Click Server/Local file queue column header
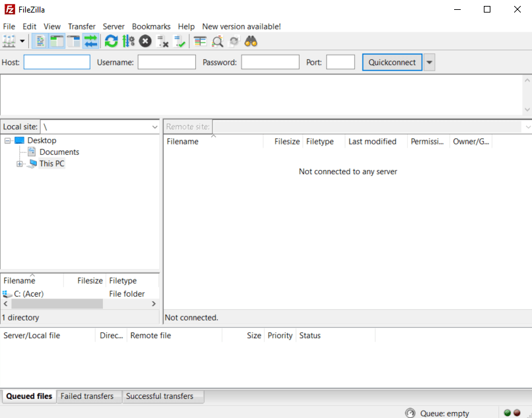The height and width of the screenshot is (418, 532). tap(48, 336)
